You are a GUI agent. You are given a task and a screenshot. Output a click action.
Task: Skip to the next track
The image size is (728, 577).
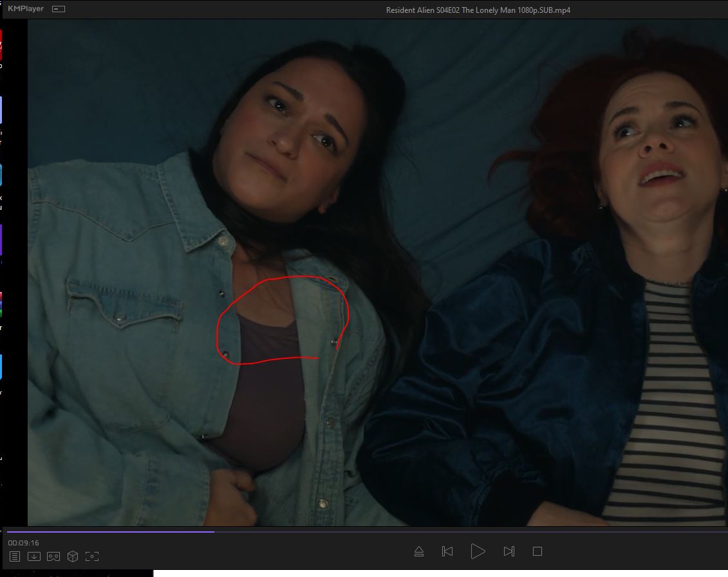509,551
